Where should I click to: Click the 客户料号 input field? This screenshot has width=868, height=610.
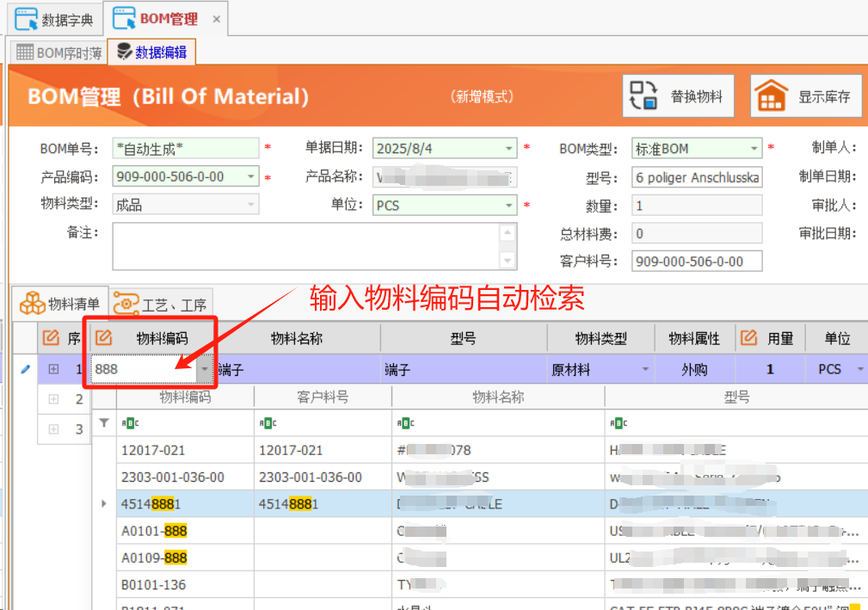[697, 262]
